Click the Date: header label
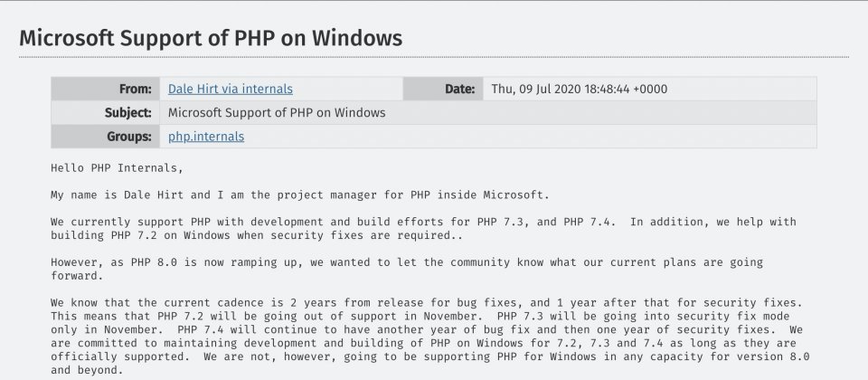This screenshot has height=380, width=868. click(459, 89)
